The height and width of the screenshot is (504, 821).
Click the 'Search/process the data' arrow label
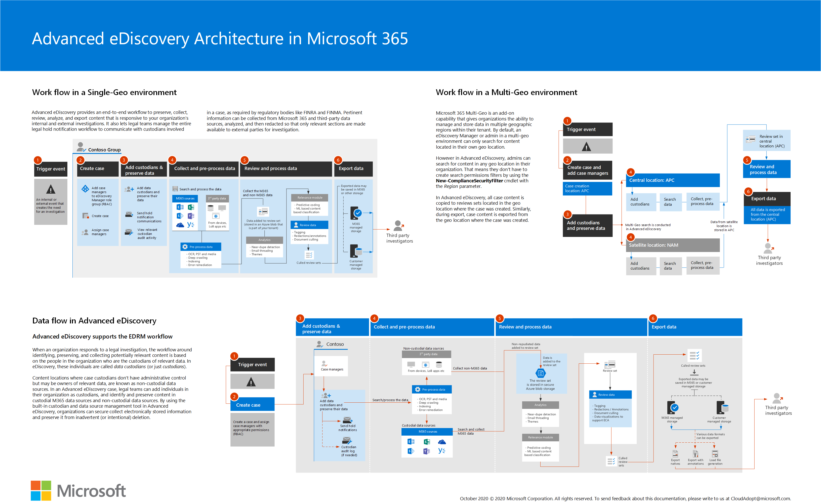[x=390, y=400]
